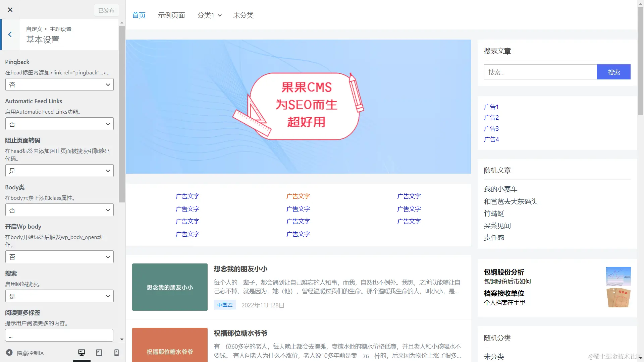Click the orange 祝福那位糖水爷爷 thumbnail
Viewport: 644px width, 362px height.
170,345
